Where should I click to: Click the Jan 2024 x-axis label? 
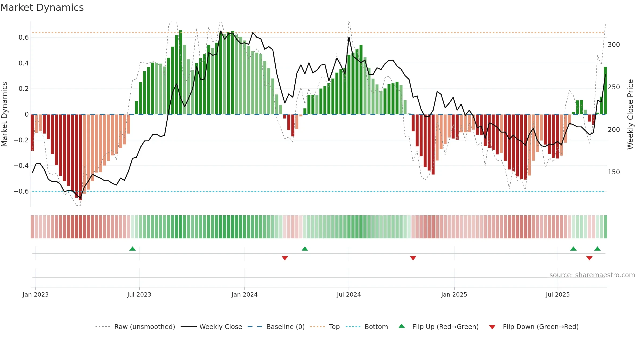(x=245, y=294)
